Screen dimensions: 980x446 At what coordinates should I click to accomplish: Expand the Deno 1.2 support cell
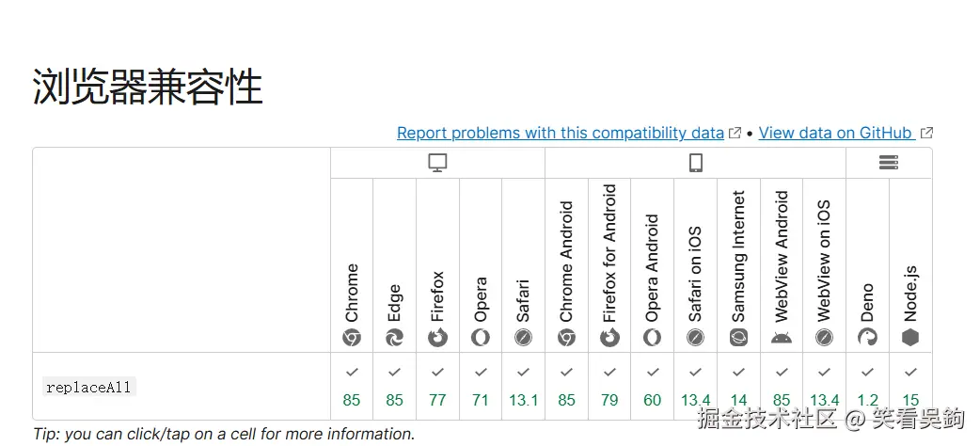coord(867,387)
